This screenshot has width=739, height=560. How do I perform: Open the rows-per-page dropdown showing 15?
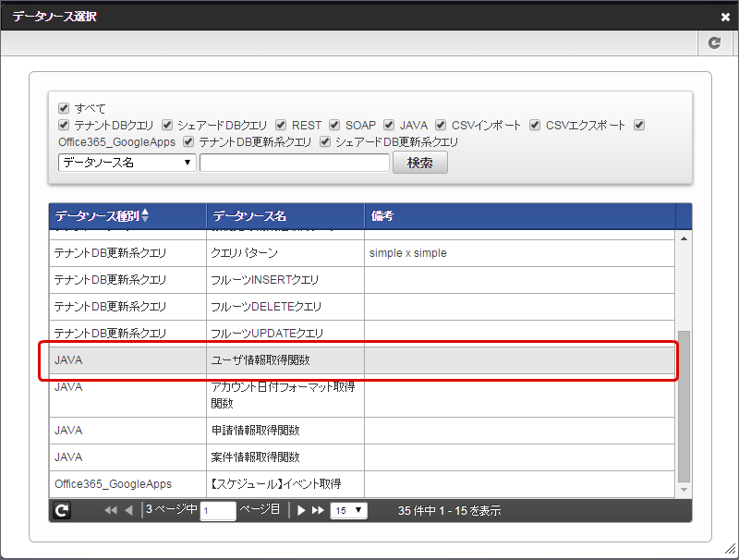(x=349, y=510)
